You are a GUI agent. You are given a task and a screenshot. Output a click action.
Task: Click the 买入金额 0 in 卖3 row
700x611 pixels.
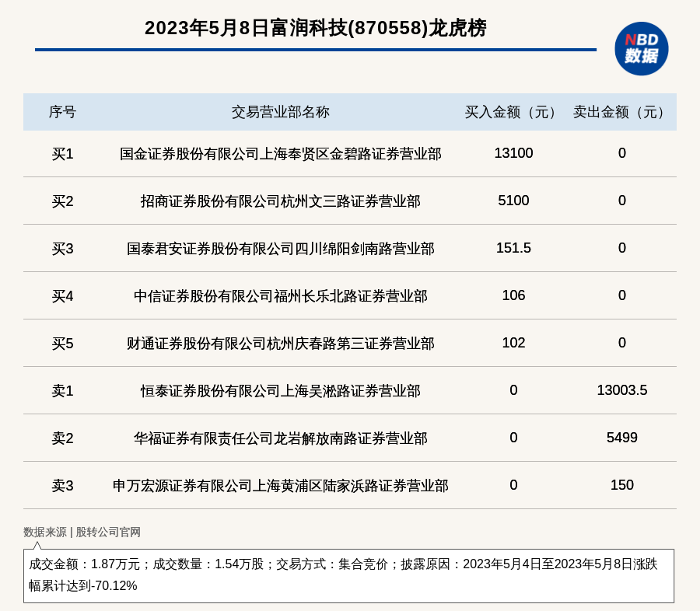[513, 485]
